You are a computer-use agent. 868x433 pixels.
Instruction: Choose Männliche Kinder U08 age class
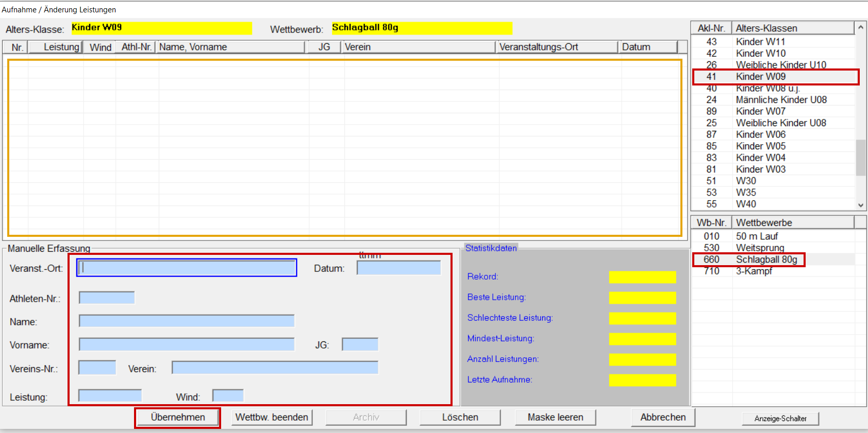tap(781, 100)
